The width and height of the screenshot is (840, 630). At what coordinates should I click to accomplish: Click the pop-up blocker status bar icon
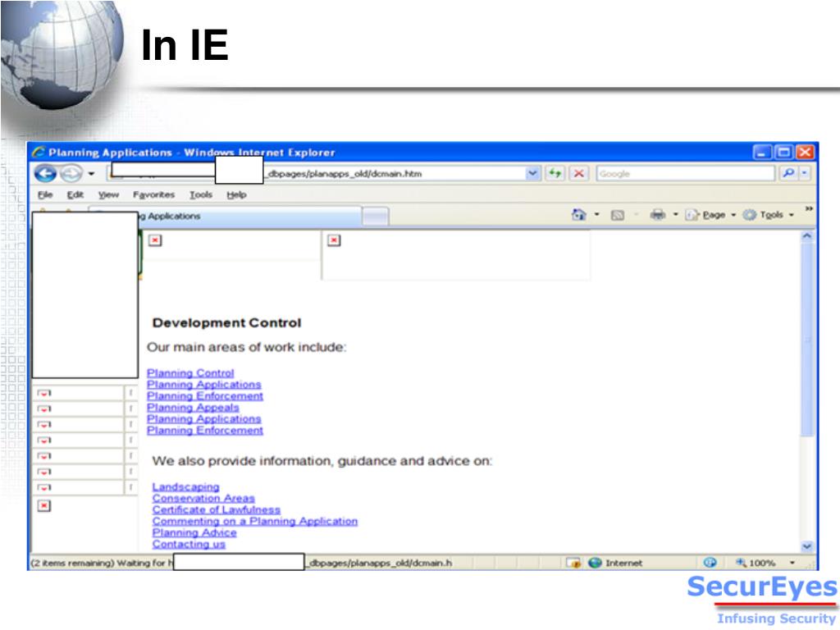pos(573,563)
